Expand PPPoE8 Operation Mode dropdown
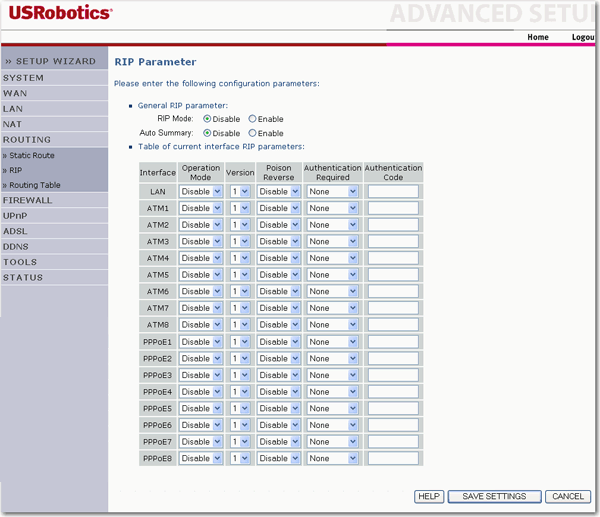 click(201, 459)
